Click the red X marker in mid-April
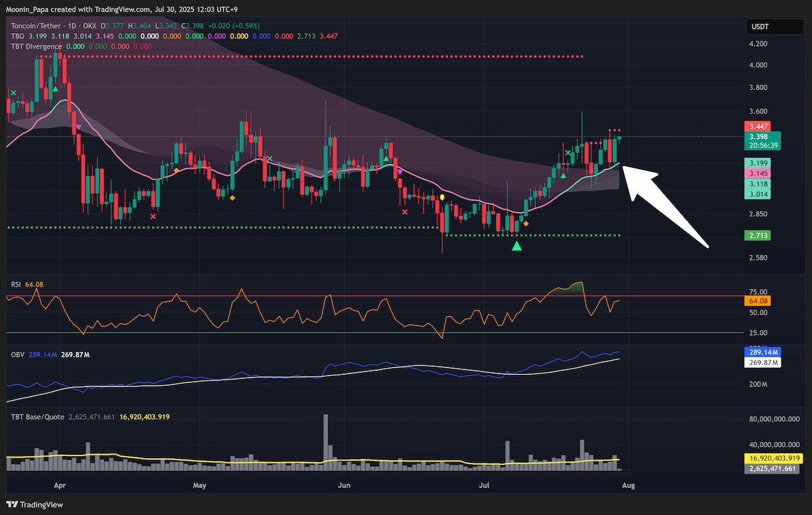The image size is (812, 515). click(x=153, y=217)
